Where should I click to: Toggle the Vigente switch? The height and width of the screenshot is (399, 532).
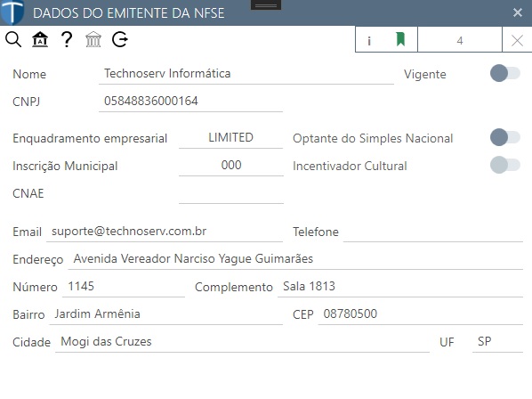pyautogui.click(x=504, y=73)
